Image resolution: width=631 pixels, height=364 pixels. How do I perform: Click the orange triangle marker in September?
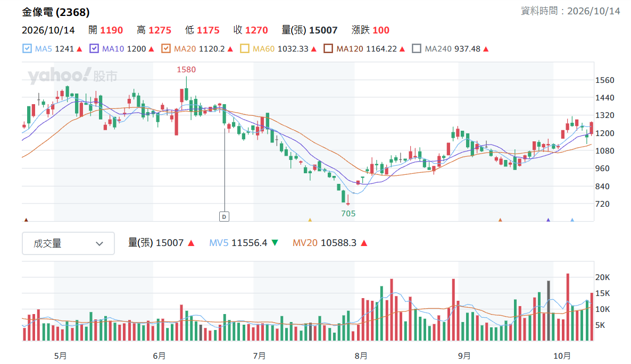tap(500, 220)
